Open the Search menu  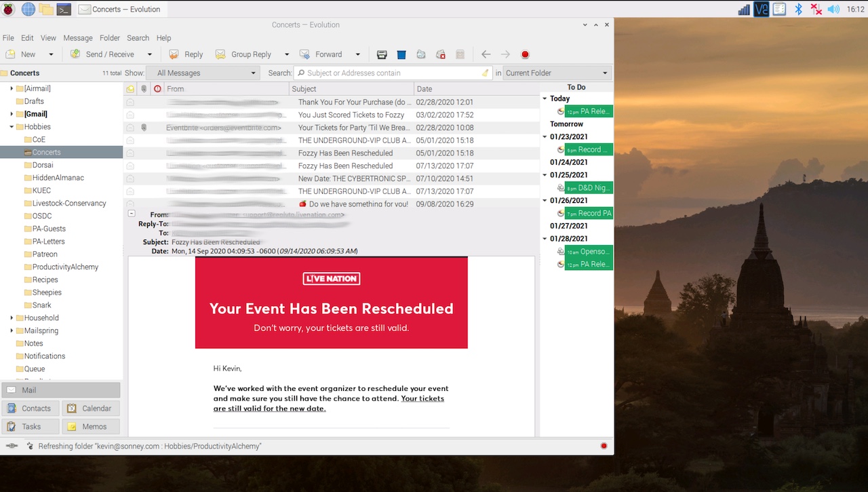138,38
